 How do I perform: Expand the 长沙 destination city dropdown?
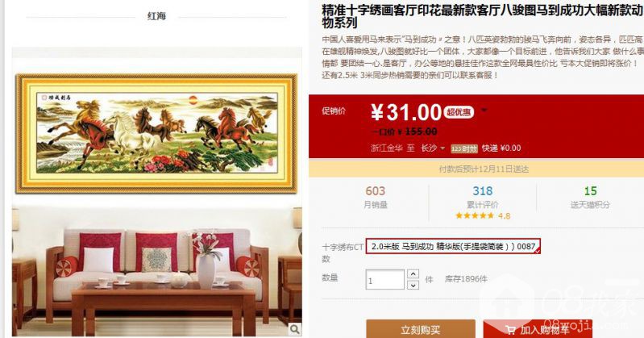click(x=433, y=148)
